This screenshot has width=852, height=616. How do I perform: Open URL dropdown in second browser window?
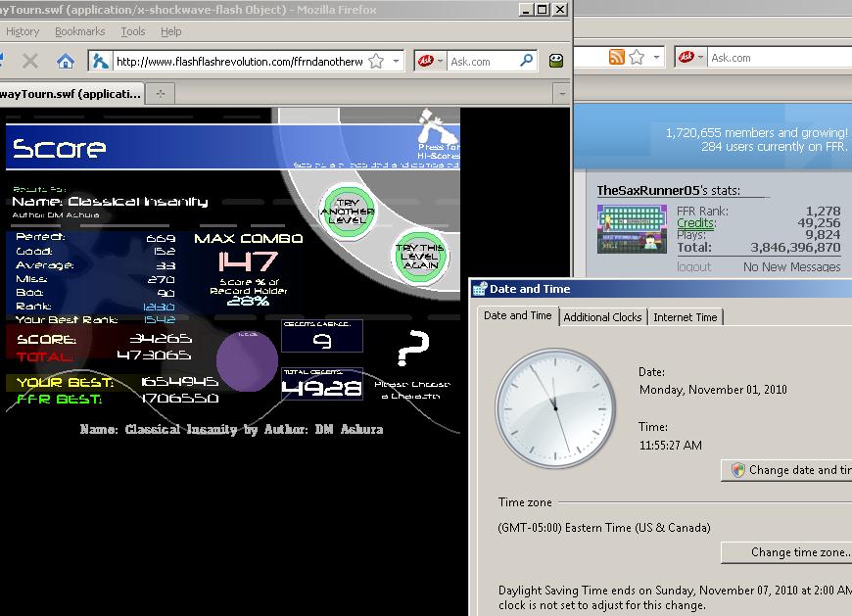click(656, 57)
